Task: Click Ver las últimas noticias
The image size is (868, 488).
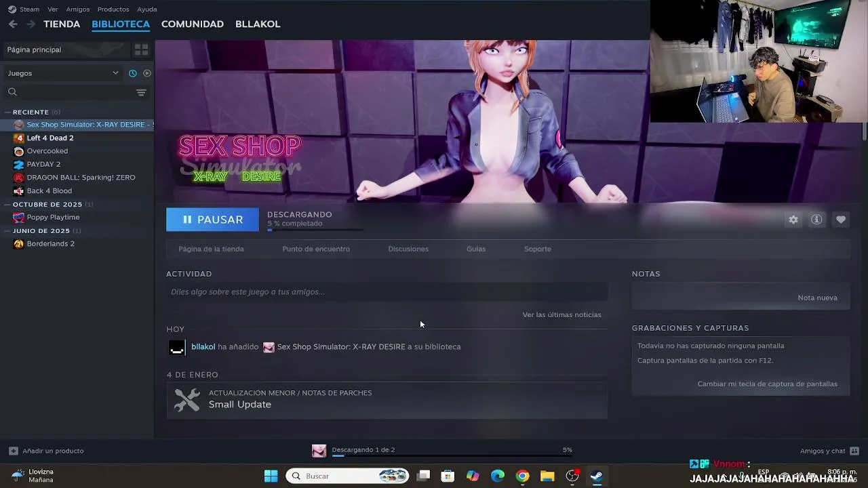Action: [561, 314]
